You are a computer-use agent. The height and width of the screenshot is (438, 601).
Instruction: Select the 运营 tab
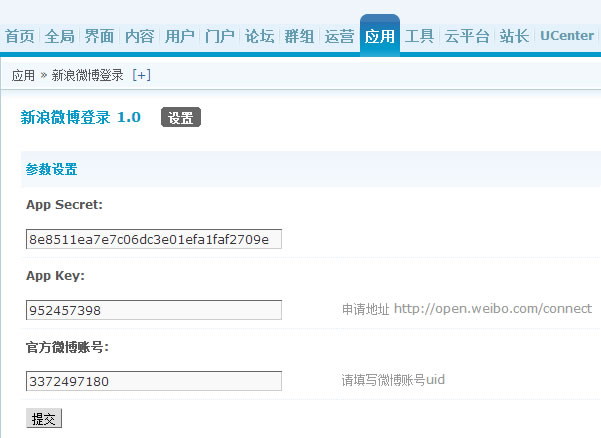point(339,36)
